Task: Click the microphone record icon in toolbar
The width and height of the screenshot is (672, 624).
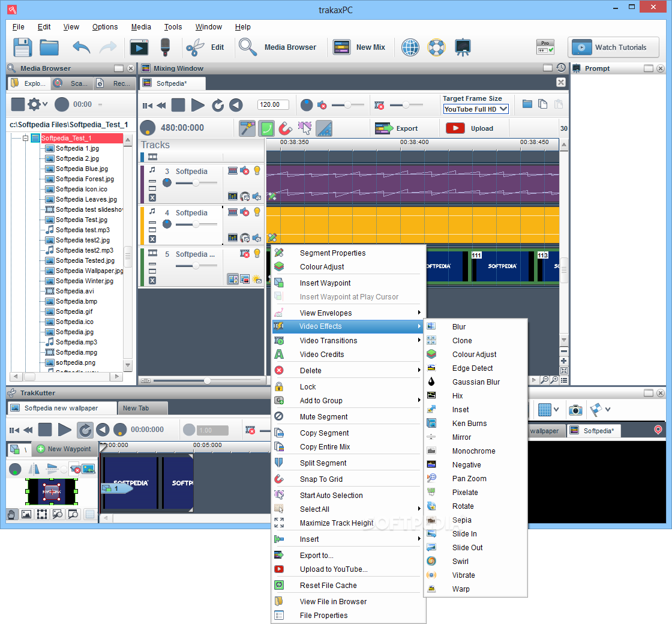Action: tap(165, 47)
